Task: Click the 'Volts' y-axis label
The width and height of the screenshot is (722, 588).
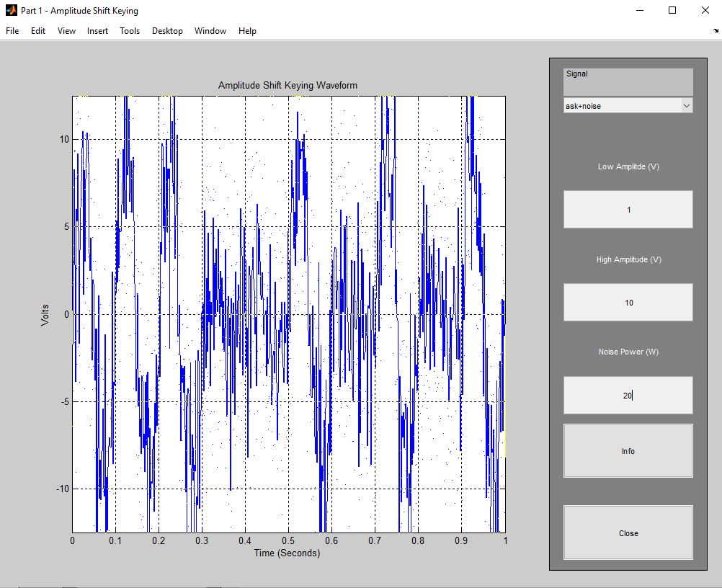Action: click(x=45, y=315)
